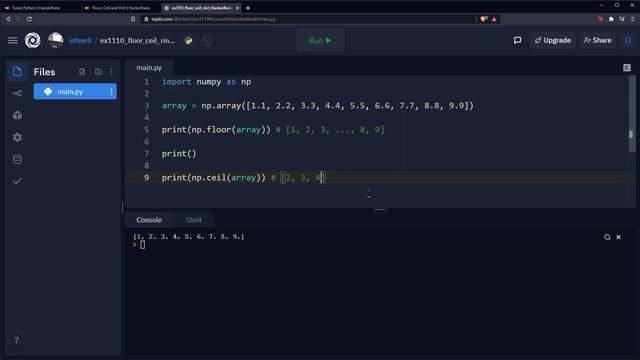The width and height of the screenshot is (640, 360).
Task: Open Files panel more options menu
Action: coord(111,72)
